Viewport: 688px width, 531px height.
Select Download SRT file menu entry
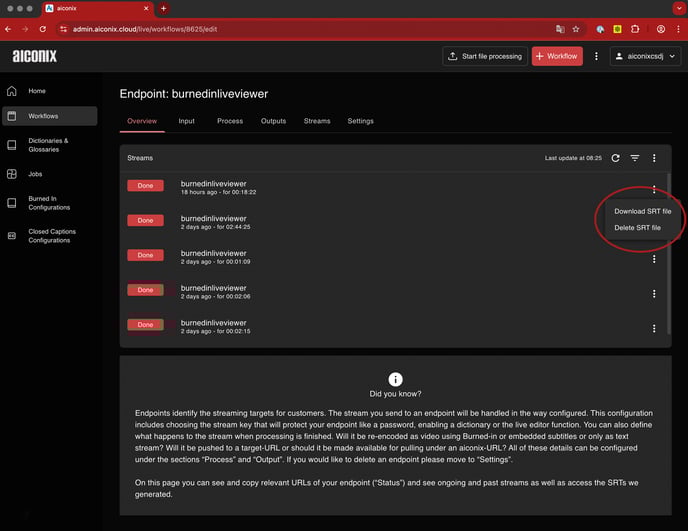[642, 211]
